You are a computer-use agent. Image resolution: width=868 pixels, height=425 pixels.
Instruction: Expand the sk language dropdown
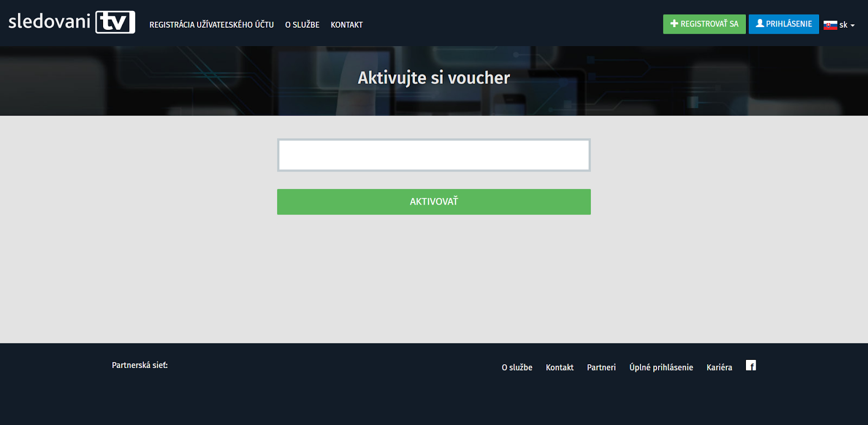[x=839, y=25]
